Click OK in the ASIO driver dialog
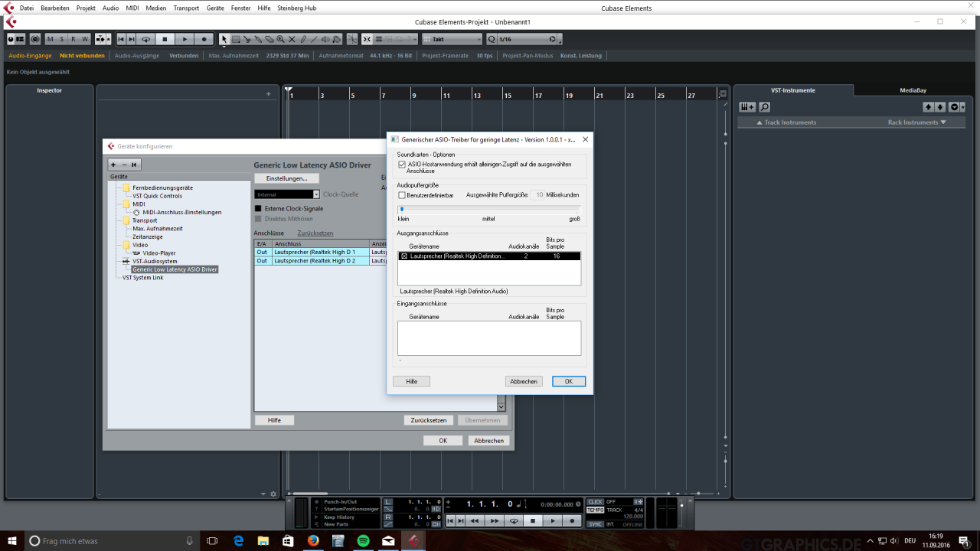Viewport: 980px width, 551px height. 569,381
